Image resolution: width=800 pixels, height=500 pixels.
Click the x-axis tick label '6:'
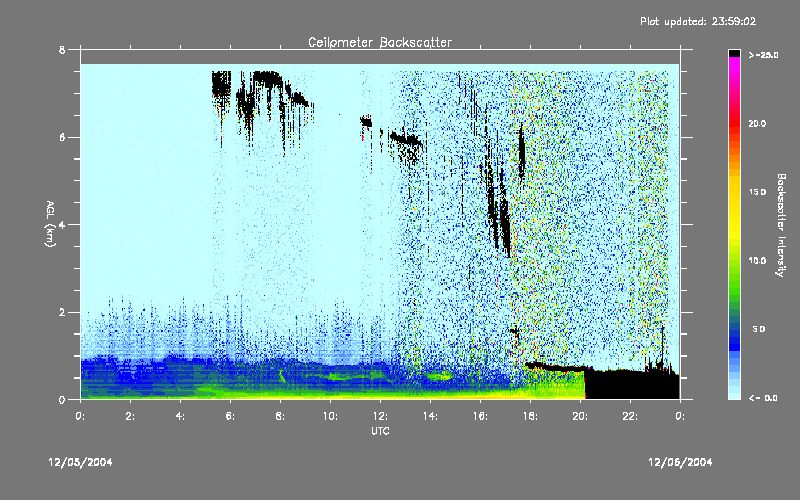tap(230, 416)
